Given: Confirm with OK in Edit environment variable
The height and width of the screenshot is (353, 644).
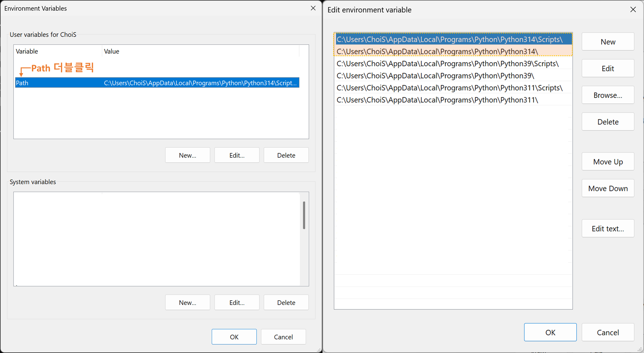Looking at the screenshot, I should point(550,332).
